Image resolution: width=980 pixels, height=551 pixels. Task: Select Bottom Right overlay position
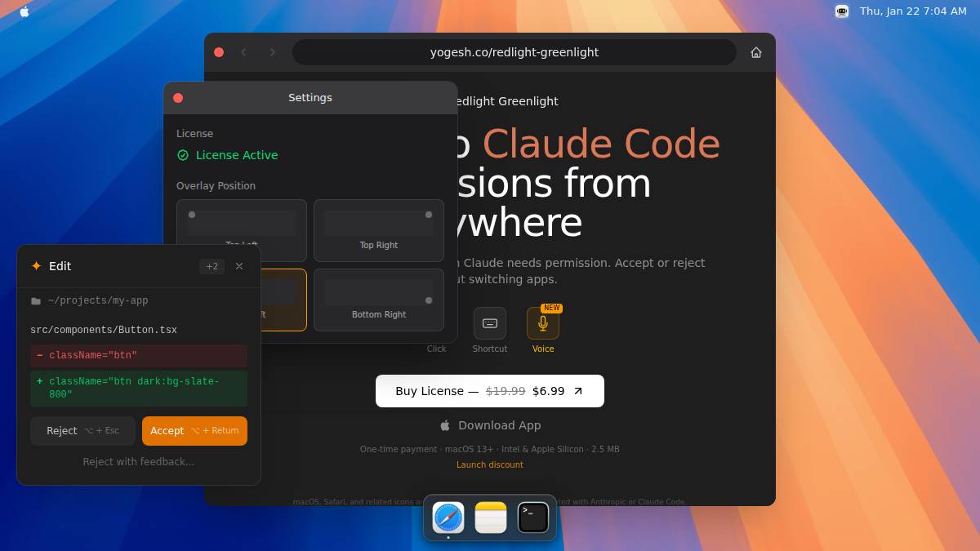(379, 300)
